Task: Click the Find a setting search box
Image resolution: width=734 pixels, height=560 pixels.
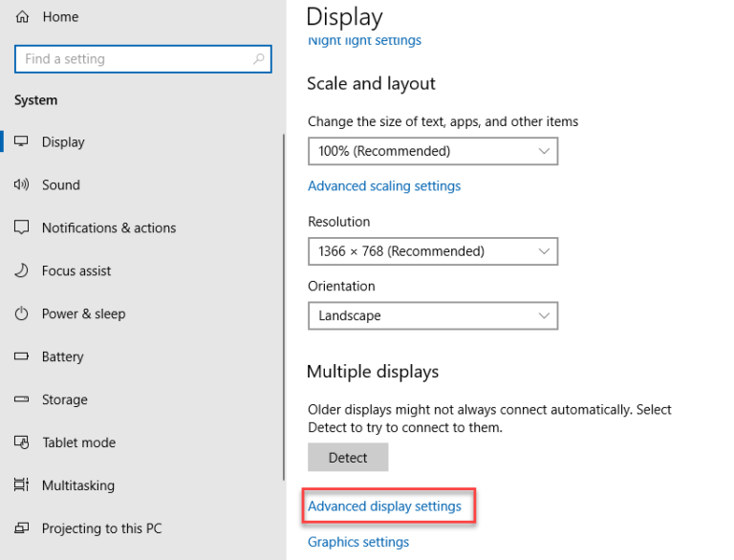Action: coord(134,59)
